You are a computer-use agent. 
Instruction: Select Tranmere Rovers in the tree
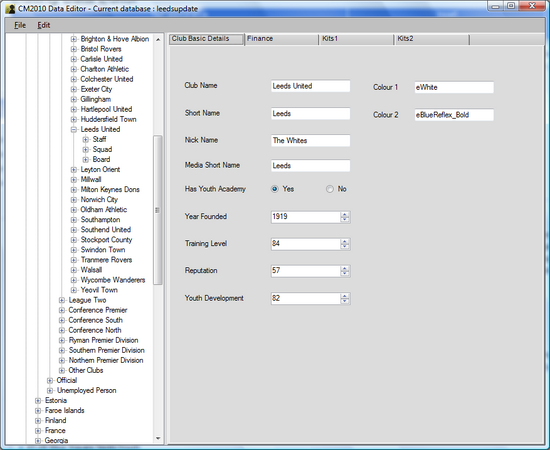coord(106,260)
